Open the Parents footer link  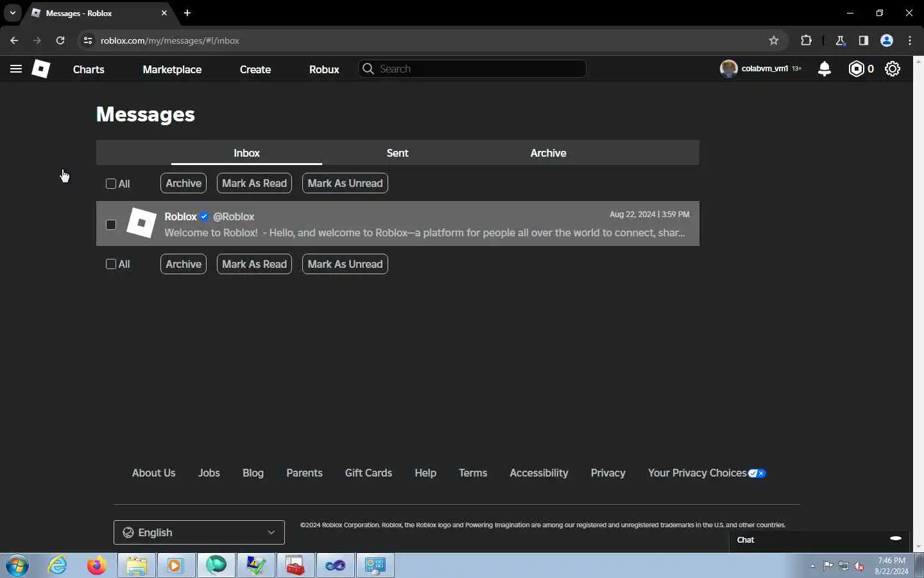(304, 473)
